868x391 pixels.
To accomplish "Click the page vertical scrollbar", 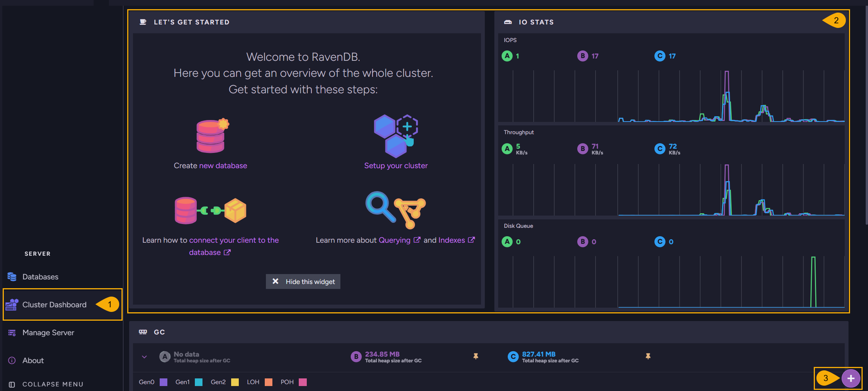I will click(x=866, y=115).
